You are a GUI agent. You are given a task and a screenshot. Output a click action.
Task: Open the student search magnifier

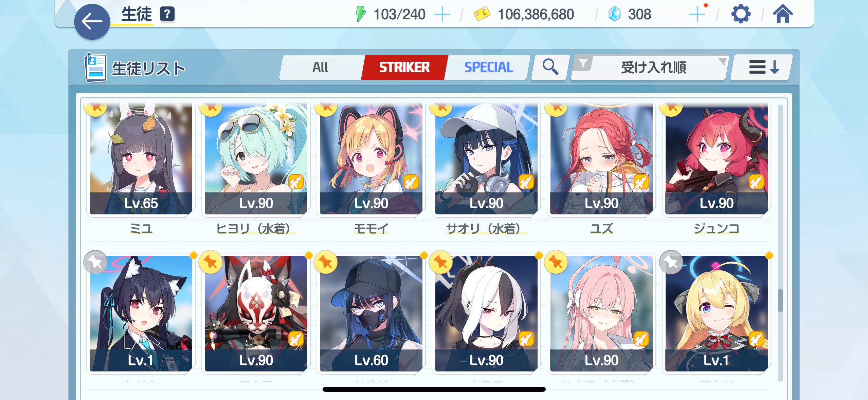tap(550, 67)
